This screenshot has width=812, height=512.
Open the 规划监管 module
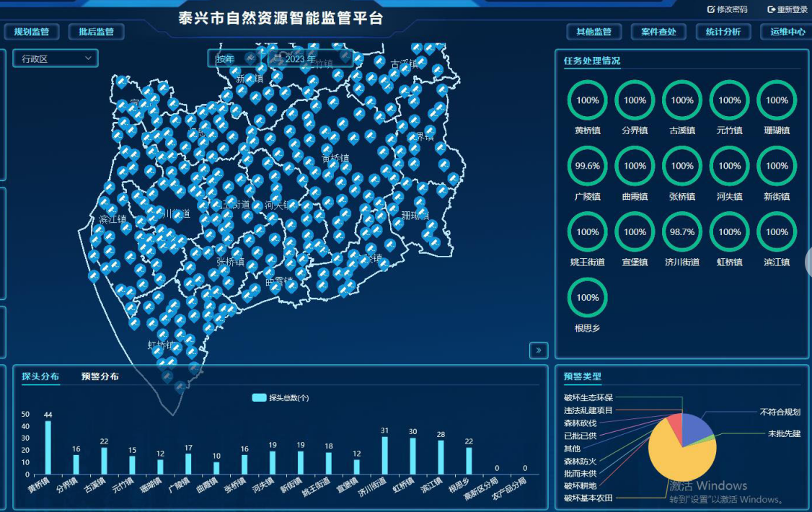coord(32,32)
